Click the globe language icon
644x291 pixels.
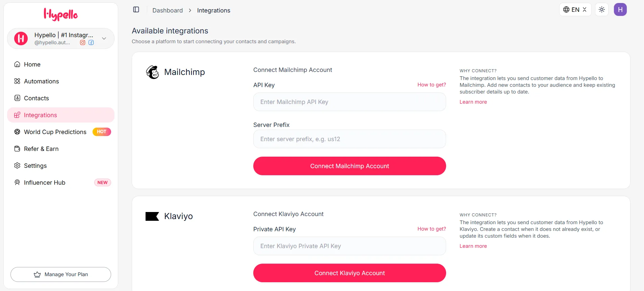click(566, 9)
